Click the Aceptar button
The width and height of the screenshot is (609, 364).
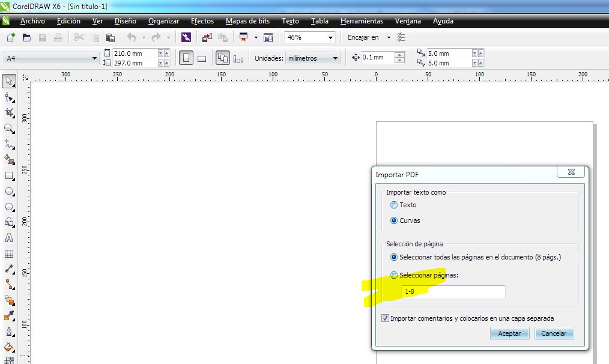click(509, 333)
